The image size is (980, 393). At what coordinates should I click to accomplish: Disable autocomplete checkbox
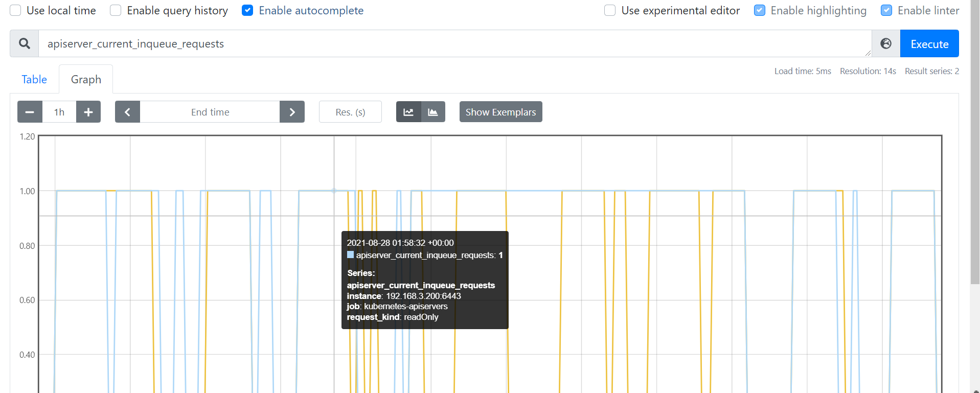pos(247,10)
